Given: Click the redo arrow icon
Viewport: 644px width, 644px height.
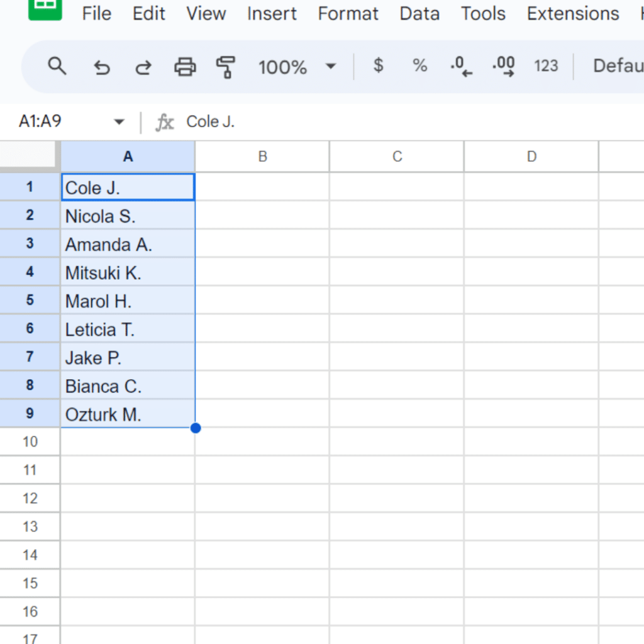Looking at the screenshot, I should pyautogui.click(x=143, y=67).
